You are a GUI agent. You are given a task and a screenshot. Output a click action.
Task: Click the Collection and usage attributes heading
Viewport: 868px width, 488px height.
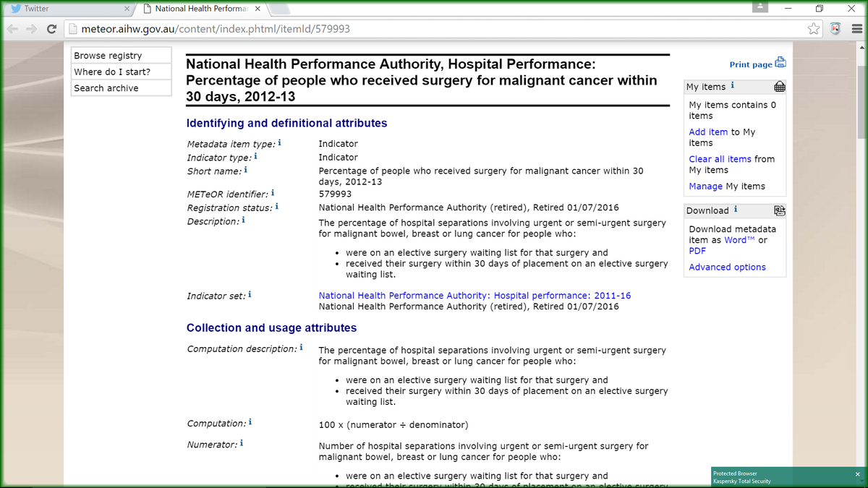click(271, 328)
